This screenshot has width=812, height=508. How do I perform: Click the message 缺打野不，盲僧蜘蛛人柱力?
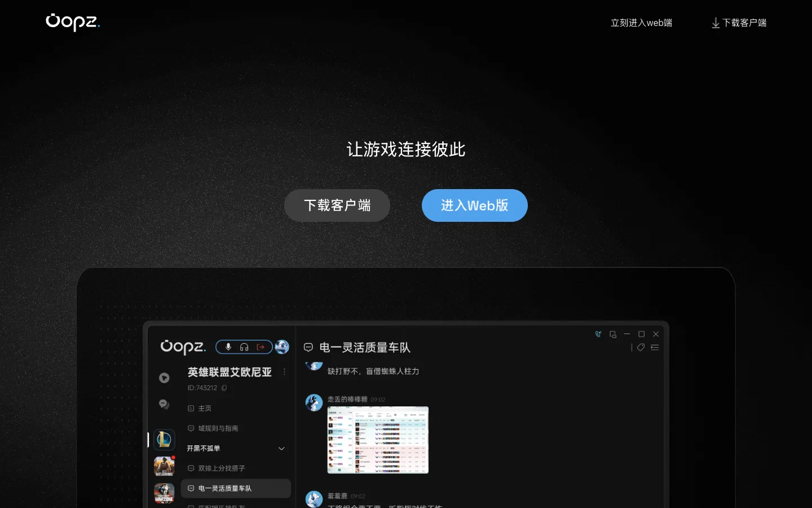point(373,371)
